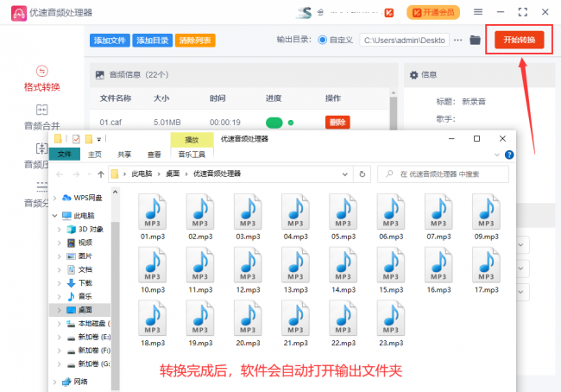Screen dimensions: 561x392
Task: Select the 自定义 output directory radio button
Action: coord(322,40)
